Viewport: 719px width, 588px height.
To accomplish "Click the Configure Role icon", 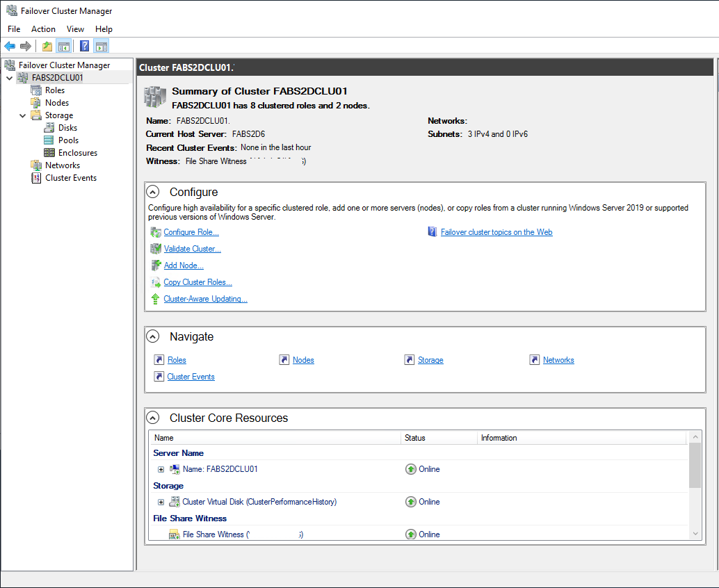I will [x=156, y=232].
